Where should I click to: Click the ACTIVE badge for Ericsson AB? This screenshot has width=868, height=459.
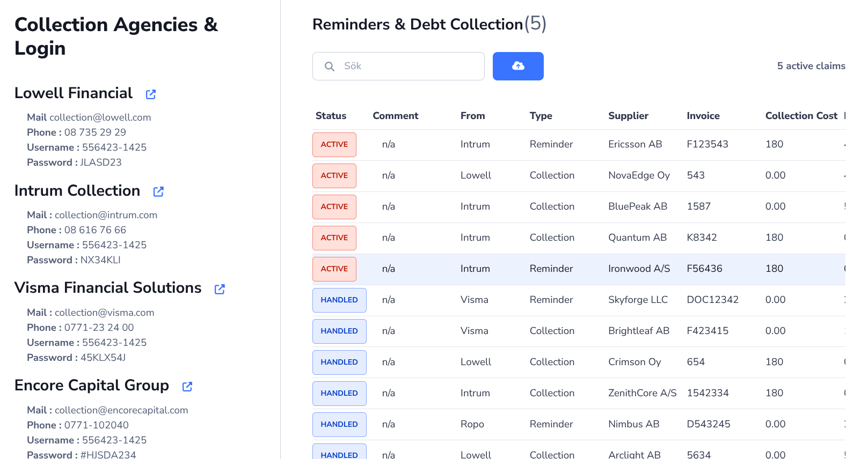[334, 144]
